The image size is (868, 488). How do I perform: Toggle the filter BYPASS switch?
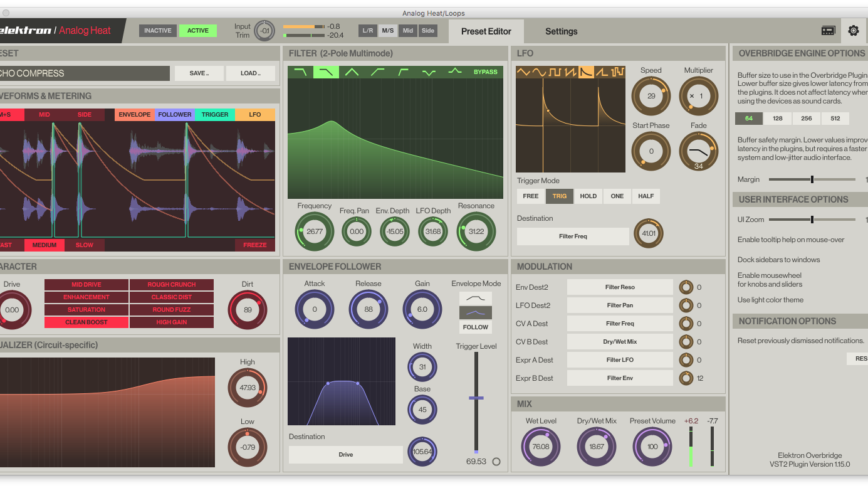(485, 72)
